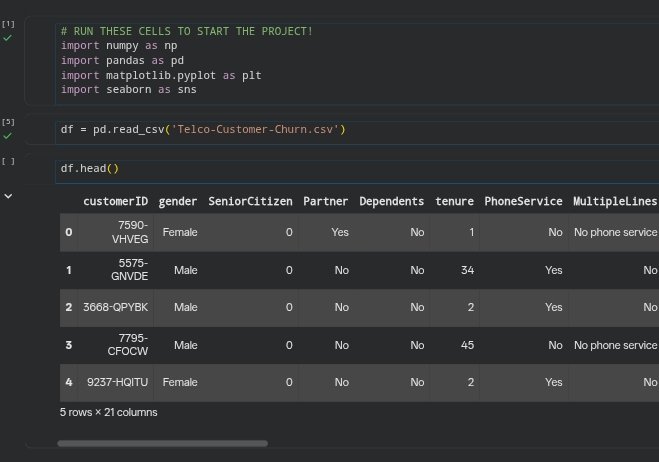659x462 pixels.
Task: Click the 'import pandas as pd' line
Action: (x=122, y=61)
